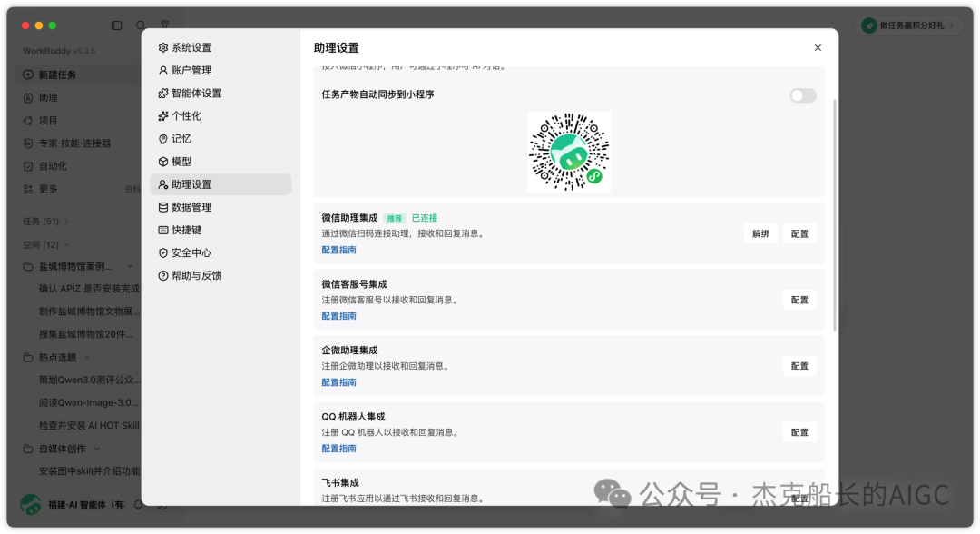This screenshot has width=980, height=534.
Task: Click the 数据管理 database icon
Action: point(163,207)
